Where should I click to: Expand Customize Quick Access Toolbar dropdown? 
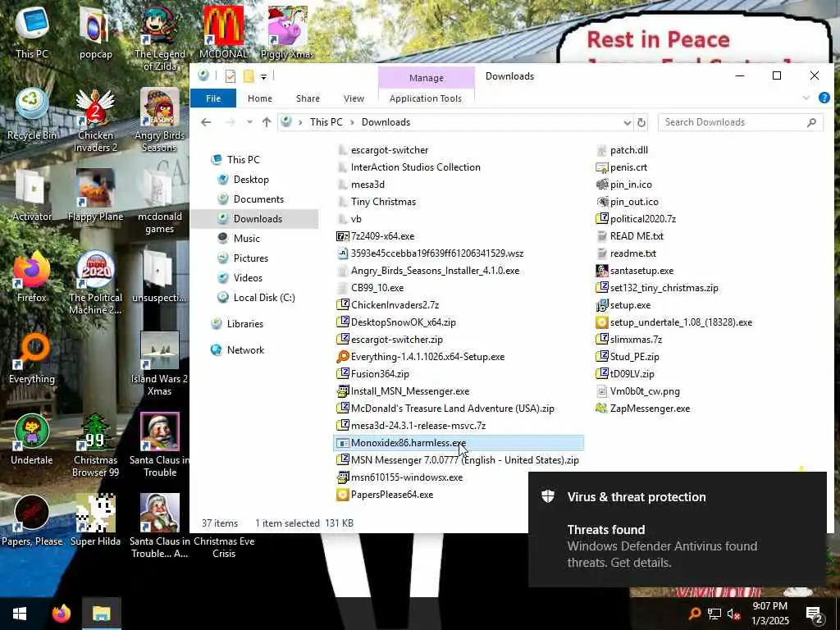263,76
